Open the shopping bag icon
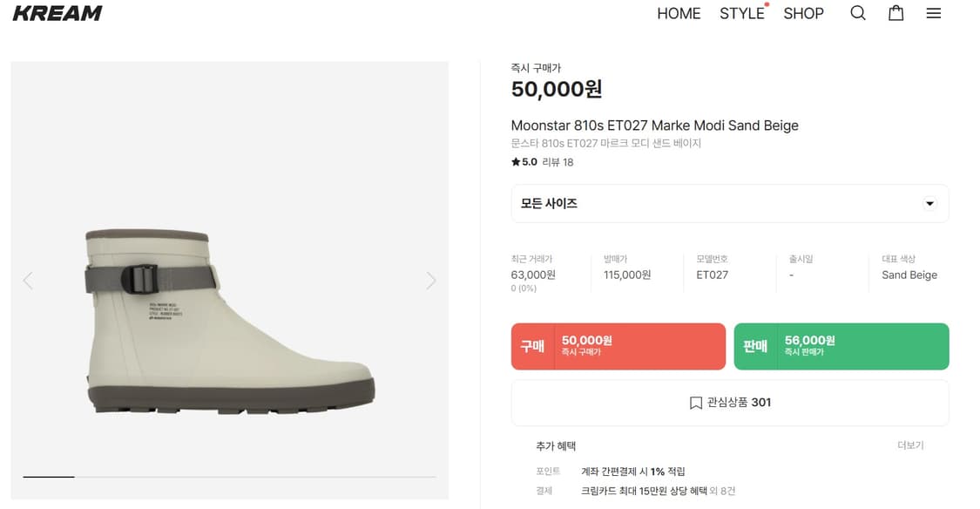Image resolution: width=980 pixels, height=509 pixels. pyautogui.click(x=896, y=13)
